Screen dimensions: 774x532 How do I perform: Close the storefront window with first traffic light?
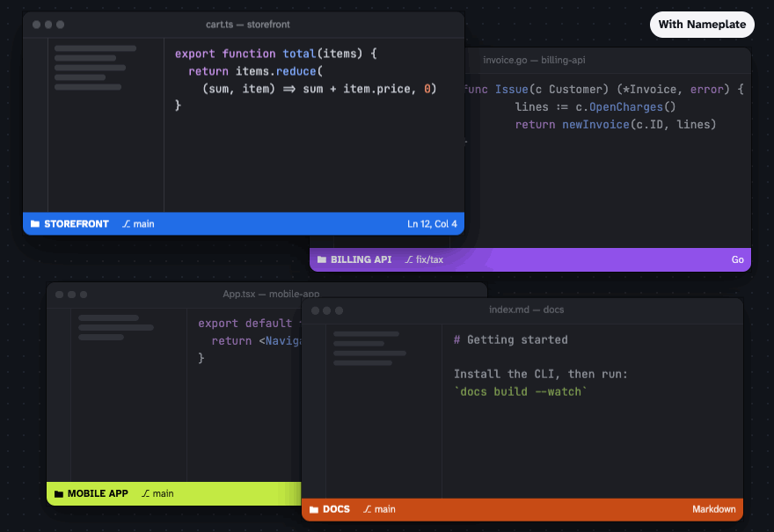pyautogui.click(x=37, y=25)
